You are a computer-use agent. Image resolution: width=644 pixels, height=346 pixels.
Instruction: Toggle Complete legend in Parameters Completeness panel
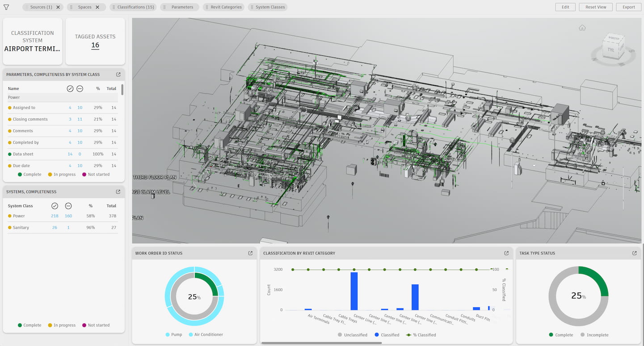click(29, 175)
